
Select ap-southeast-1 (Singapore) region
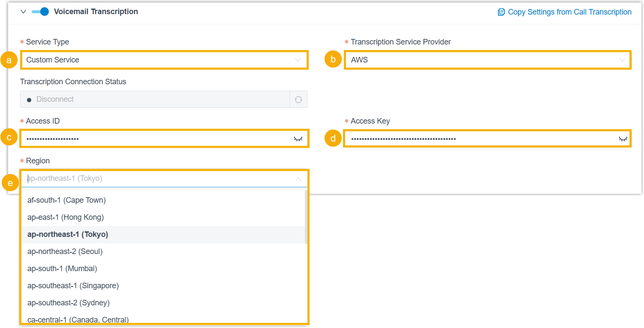click(x=163, y=286)
